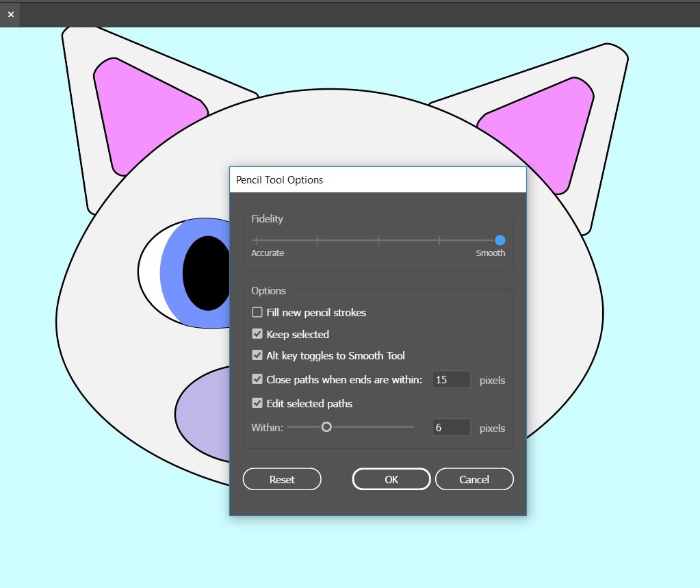
Task: Click the close paths pixel field showing 15
Action: [451, 379]
